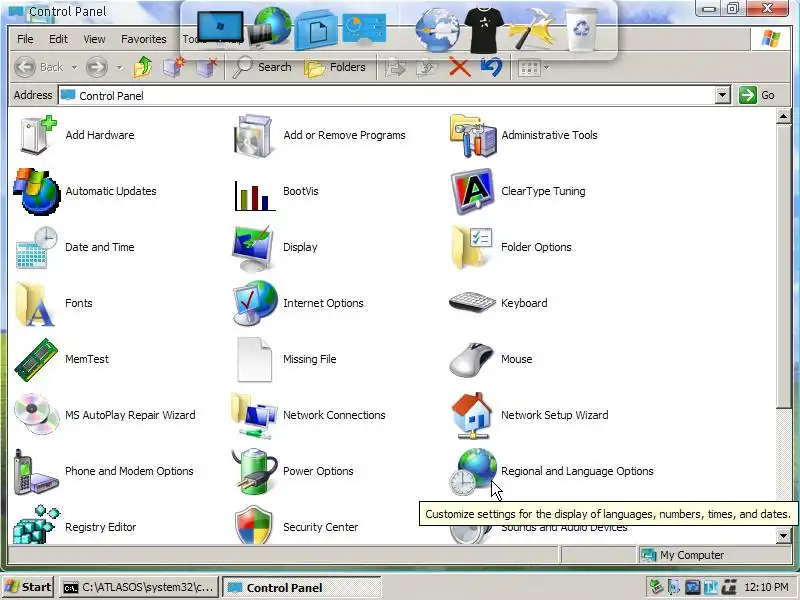Viewport: 800px width, 600px height.
Task: Click the Search button
Action: point(262,67)
